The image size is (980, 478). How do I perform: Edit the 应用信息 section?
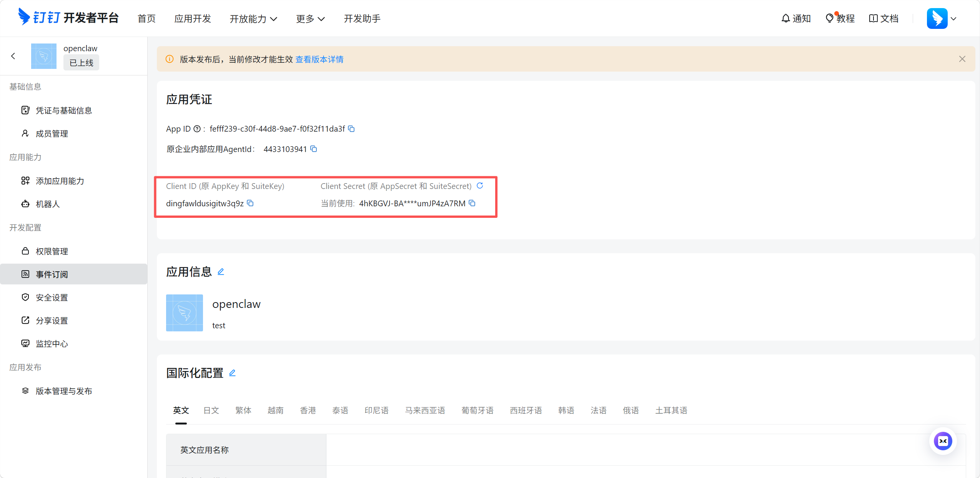click(221, 272)
